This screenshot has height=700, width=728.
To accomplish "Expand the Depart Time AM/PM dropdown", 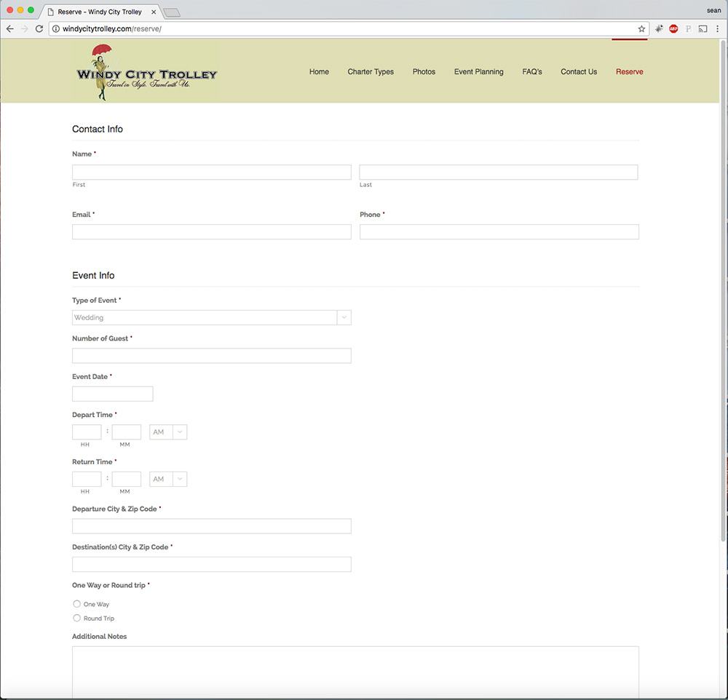I will pos(168,432).
